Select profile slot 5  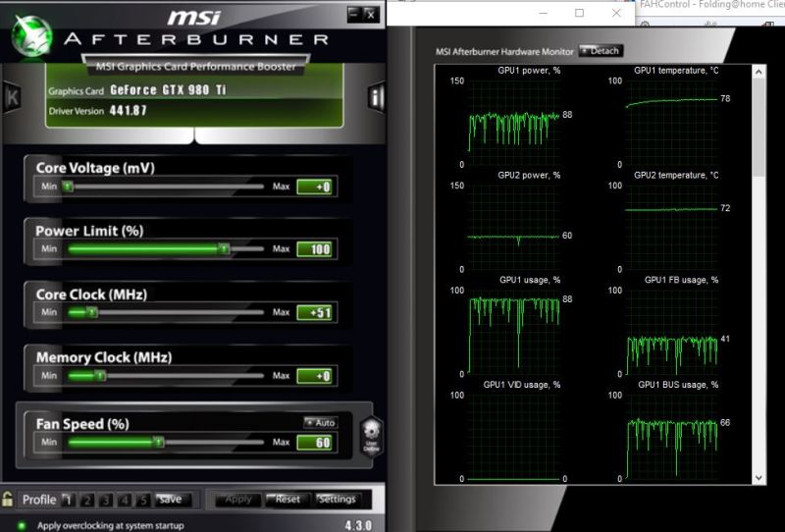point(143,499)
